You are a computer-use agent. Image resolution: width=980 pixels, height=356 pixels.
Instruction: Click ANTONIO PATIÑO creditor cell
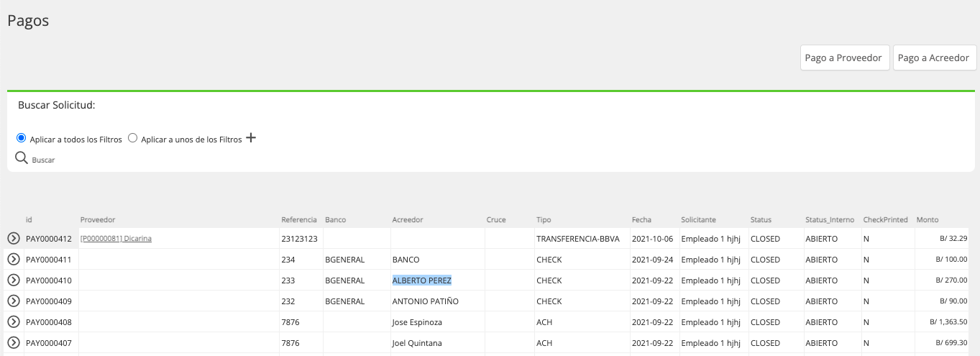click(x=425, y=301)
